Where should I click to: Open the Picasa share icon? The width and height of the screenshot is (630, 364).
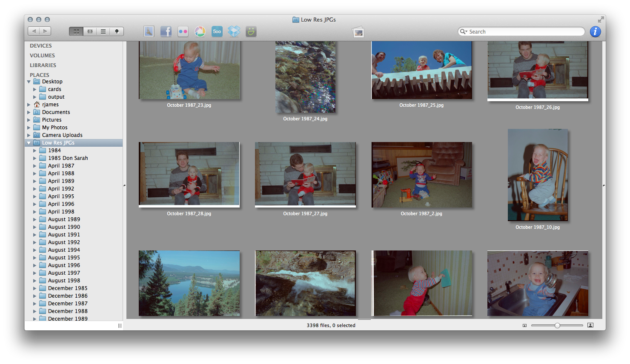click(200, 31)
